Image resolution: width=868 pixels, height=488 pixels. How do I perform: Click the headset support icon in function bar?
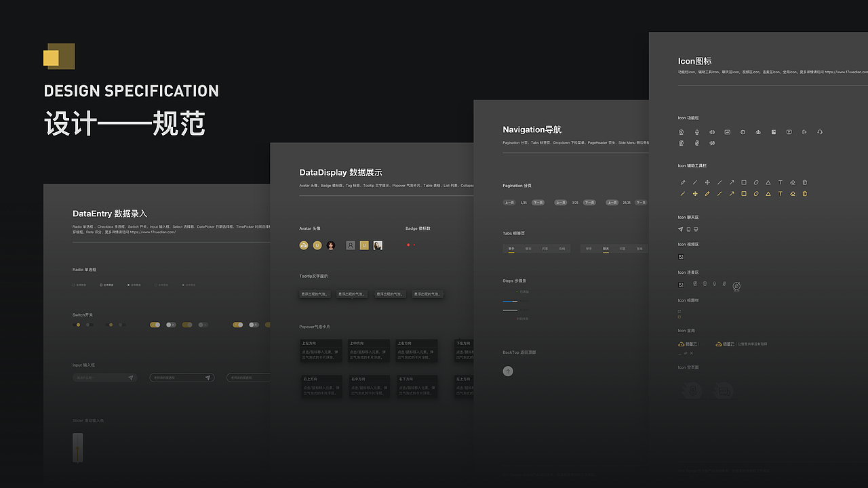(820, 132)
